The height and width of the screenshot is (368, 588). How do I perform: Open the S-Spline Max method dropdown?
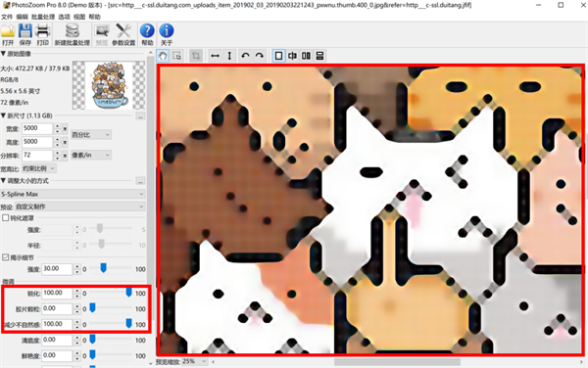point(73,194)
